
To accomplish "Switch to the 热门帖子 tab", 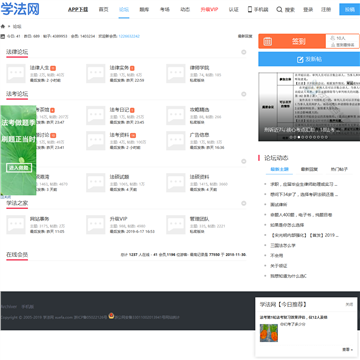I will click(x=339, y=169).
